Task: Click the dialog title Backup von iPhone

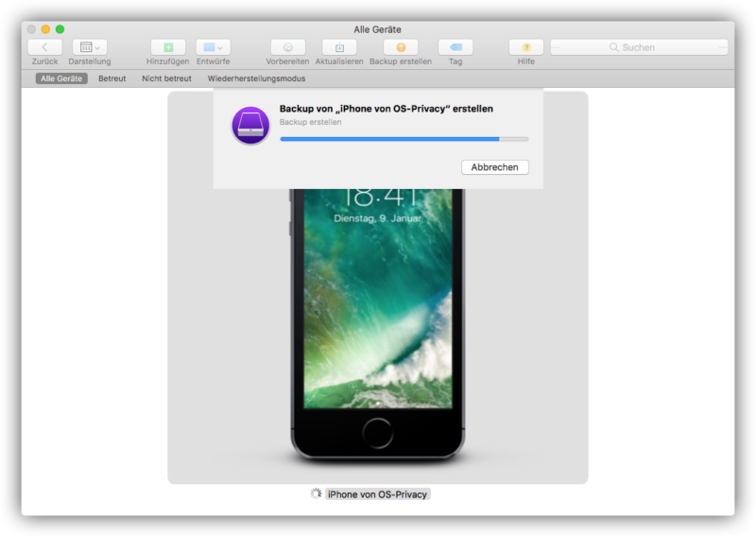Action: [387, 109]
